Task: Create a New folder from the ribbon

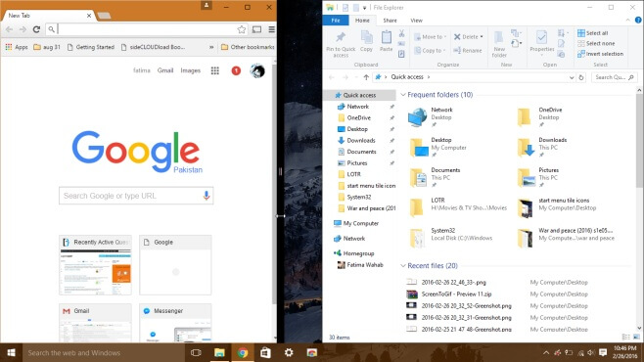Action: pos(499,44)
